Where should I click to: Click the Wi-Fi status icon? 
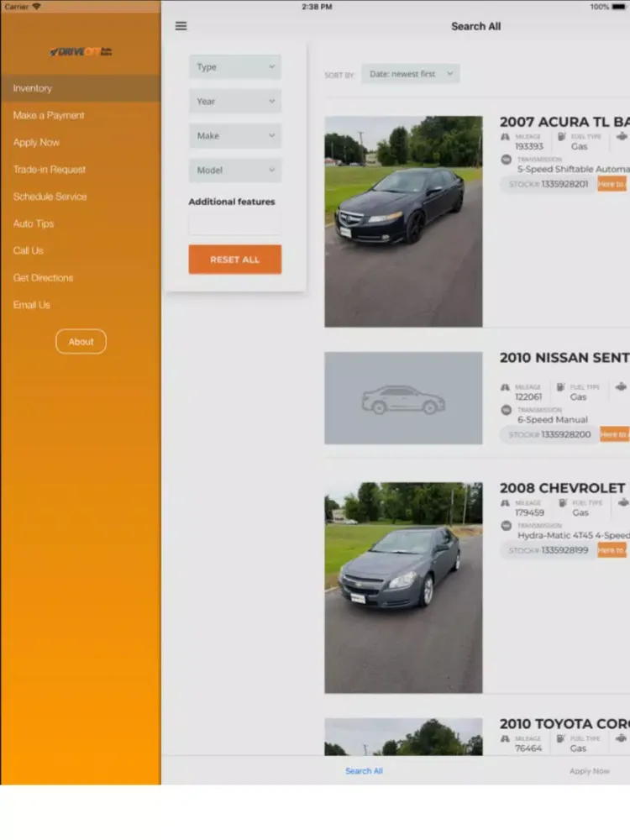pos(36,7)
